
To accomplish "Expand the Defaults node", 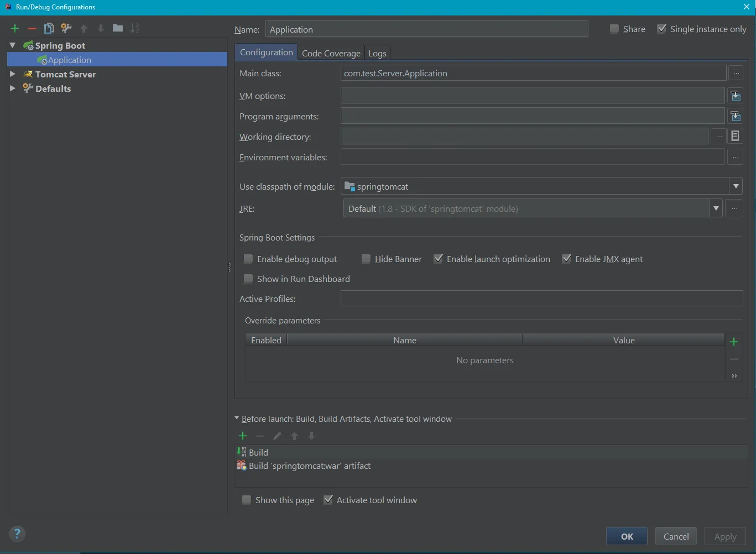I will [13, 88].
